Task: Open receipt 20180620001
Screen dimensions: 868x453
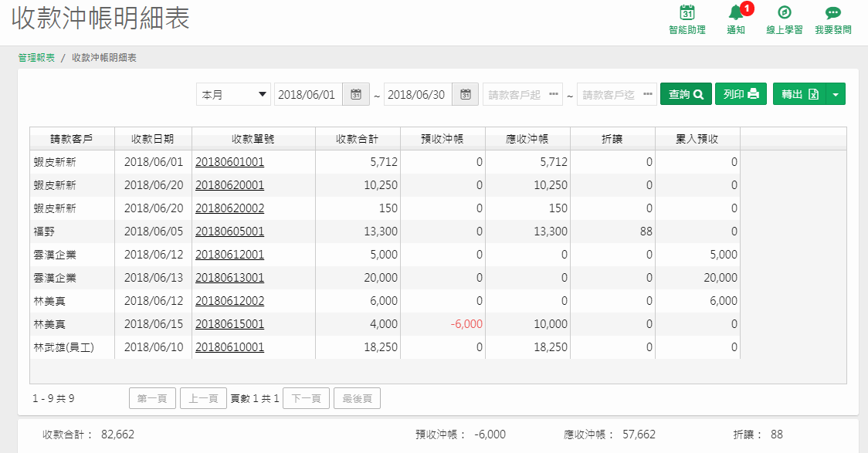Action: pyautogui.click(x=229, y=185)
